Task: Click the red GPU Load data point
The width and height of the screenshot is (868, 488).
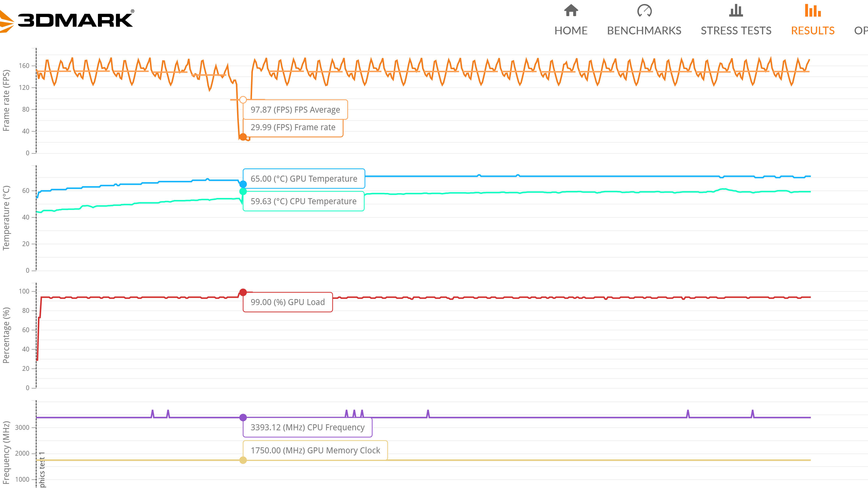Action: click(x=243, y=292)
